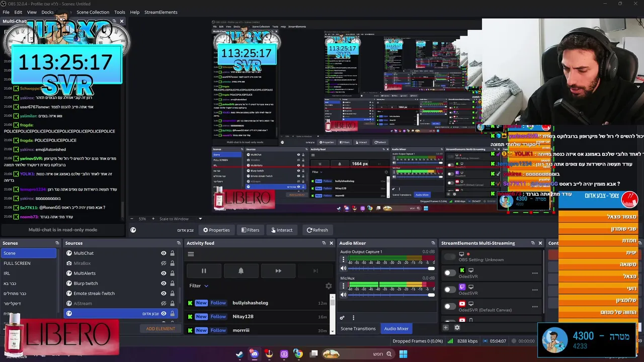Open Discord from the taskbar

point(254,354)
